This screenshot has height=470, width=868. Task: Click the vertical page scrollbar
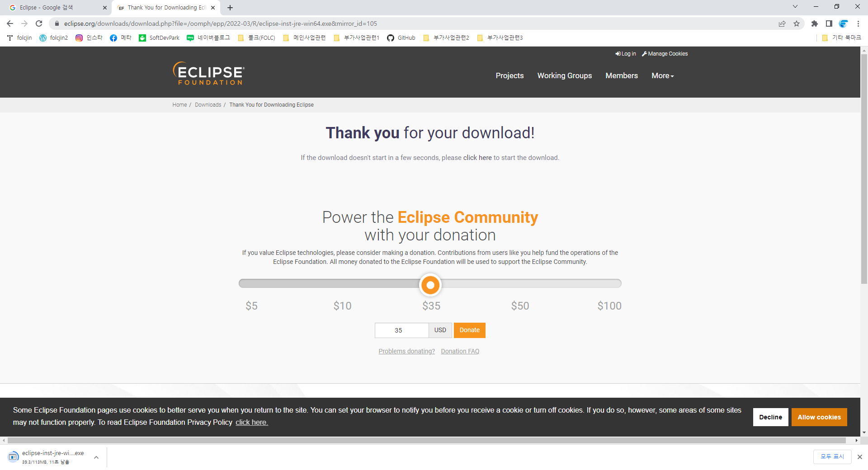864,169
